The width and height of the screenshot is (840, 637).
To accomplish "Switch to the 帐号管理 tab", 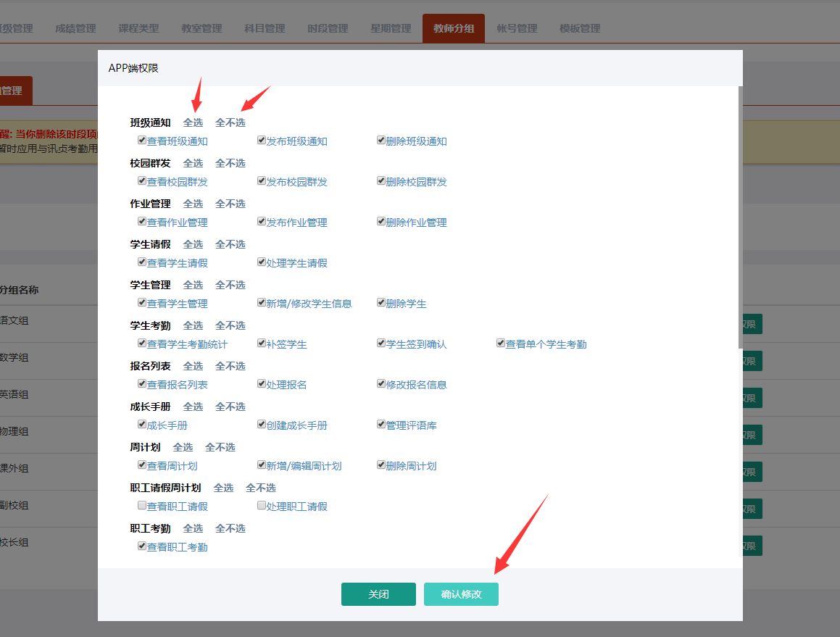I will coord(517,28).
